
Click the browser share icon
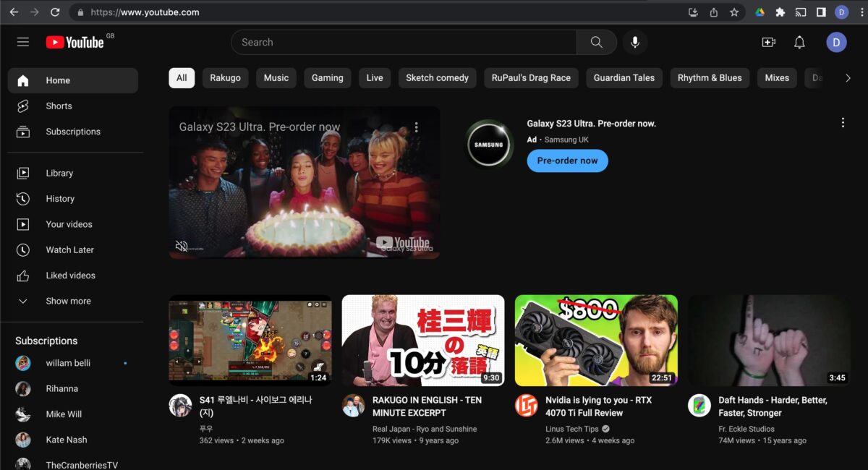pyautogui.click(x=714, y=12)
